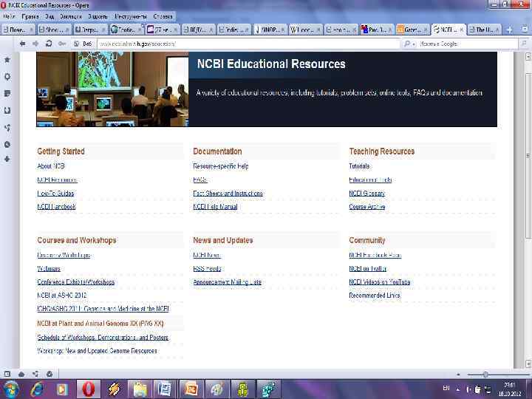The width and height of the screenshot is (532, 399).
Task: Open the History clock panel in sidebar
Action: (x=7, y=145)
